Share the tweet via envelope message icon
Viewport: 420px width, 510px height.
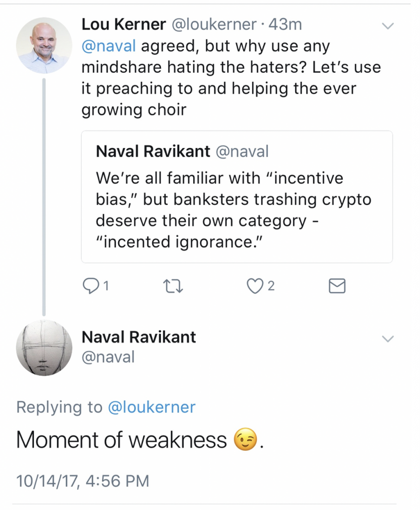tap(337, 285)
